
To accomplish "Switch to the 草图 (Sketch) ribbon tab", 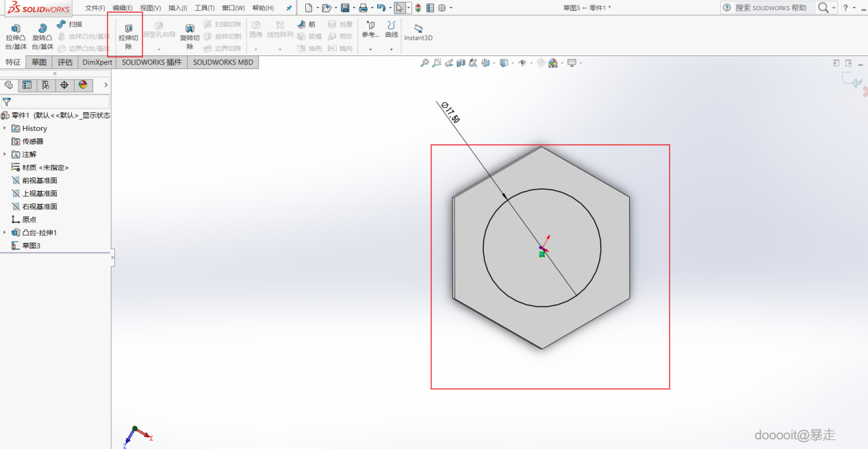I will [x=39, y=62].
